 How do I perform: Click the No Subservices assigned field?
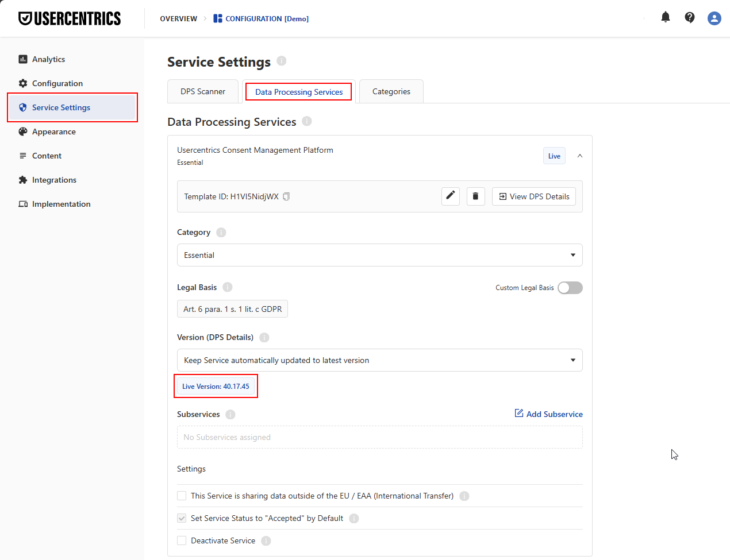point(380,437)
